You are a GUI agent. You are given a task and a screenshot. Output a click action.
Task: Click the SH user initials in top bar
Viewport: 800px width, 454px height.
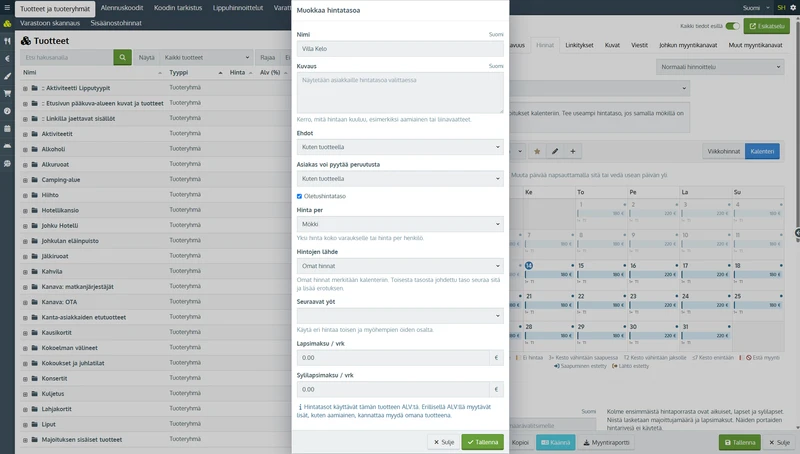coord(781,8)
